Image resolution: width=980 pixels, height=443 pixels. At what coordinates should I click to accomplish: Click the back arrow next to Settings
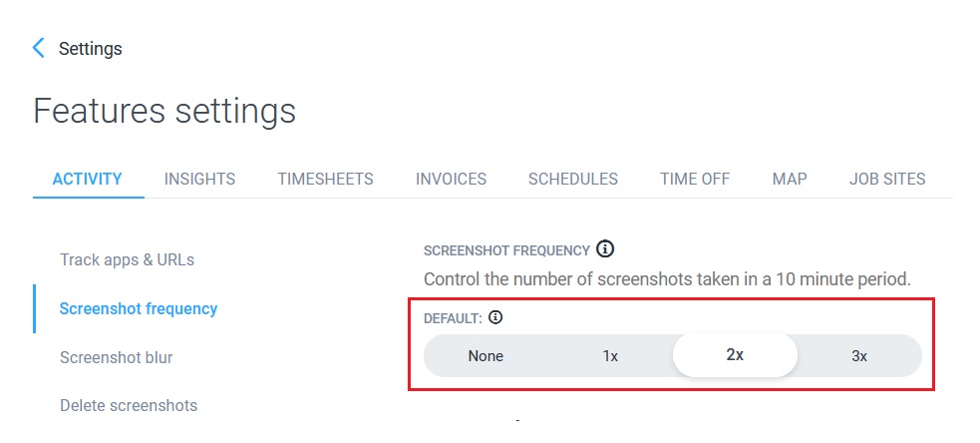pos(39,48)
